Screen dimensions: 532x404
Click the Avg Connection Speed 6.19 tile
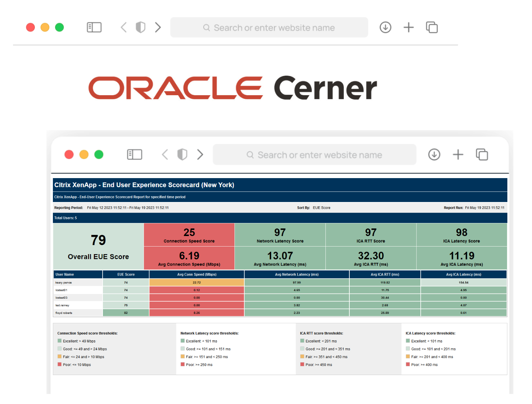[x=189, y=258]
